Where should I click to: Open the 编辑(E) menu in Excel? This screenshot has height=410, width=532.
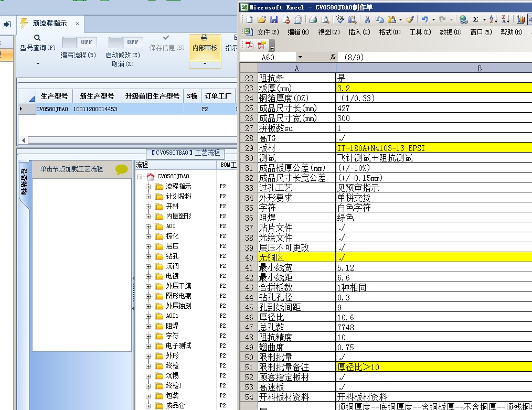298,32
